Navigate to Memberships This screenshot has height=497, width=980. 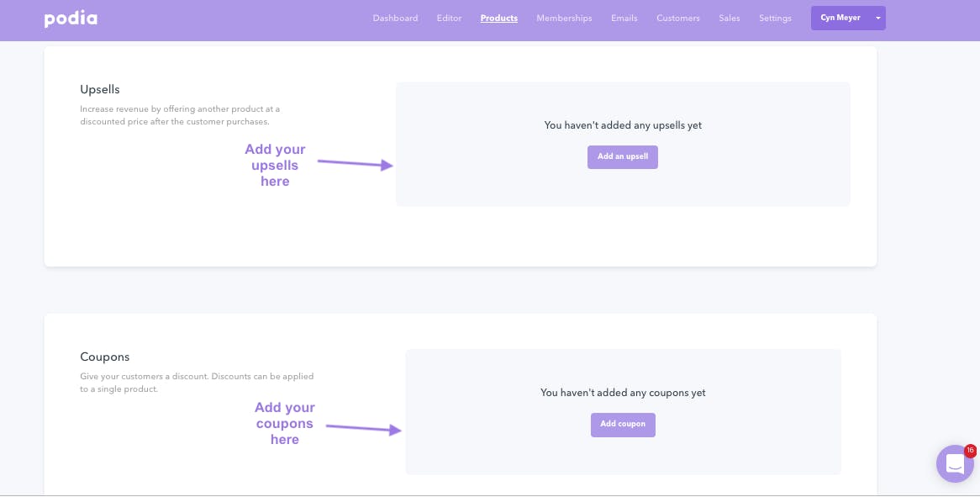click(x=564, y=19)
